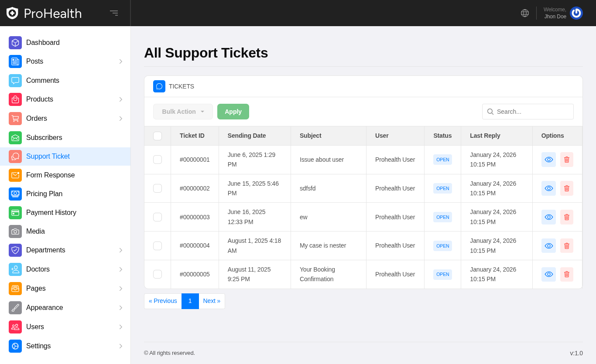Open the Bulk Action dropdown
This screenshot has width=596, height=364.
[183, 112]
